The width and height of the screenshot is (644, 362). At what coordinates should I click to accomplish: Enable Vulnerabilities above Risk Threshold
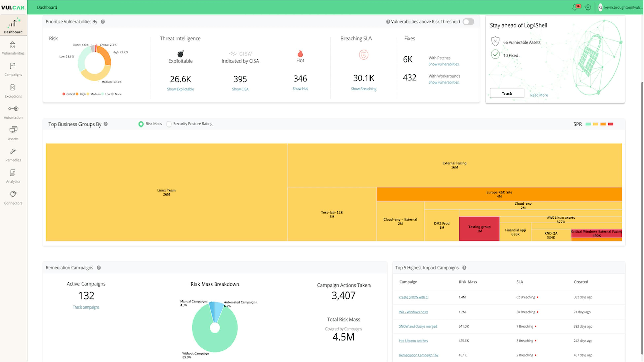[468, 22]
